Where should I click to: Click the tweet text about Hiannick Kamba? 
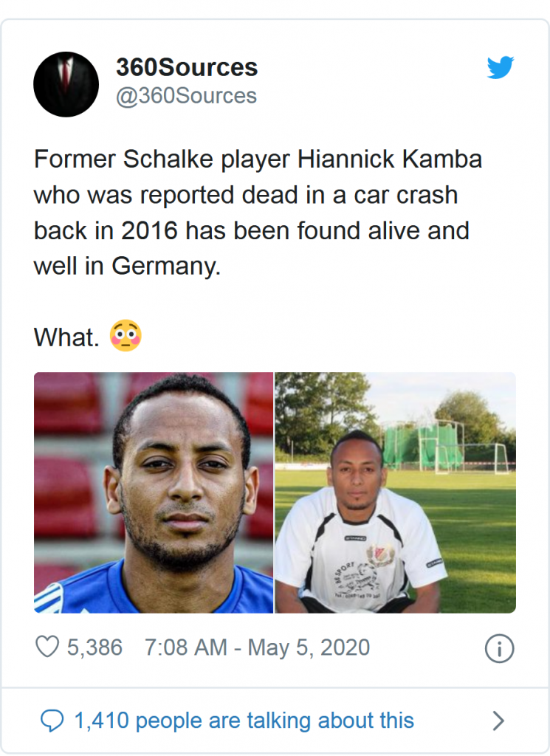click(251, 213)
